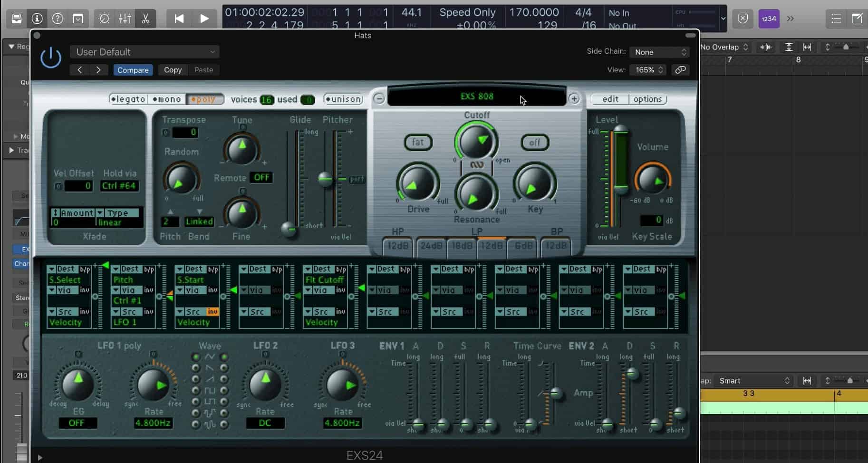The width and height of the screenshot is (868, 463).
Task: Open the options menu button
Action: point(647,99)
